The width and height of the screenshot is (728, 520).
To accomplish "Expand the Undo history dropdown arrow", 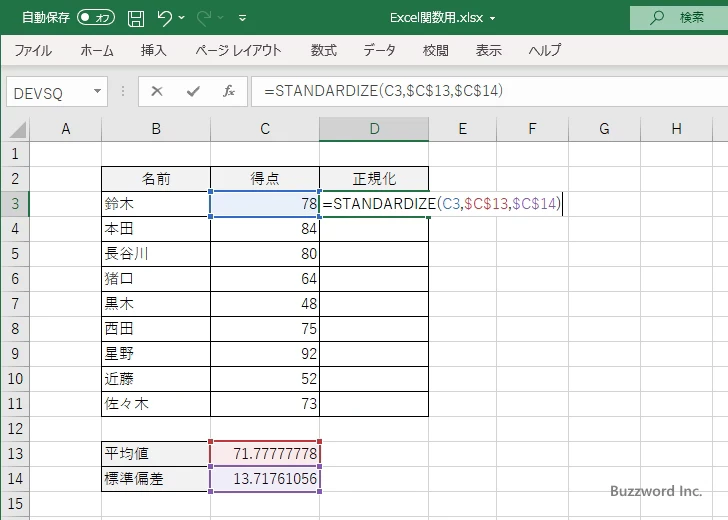I will [x=181, y=18].
